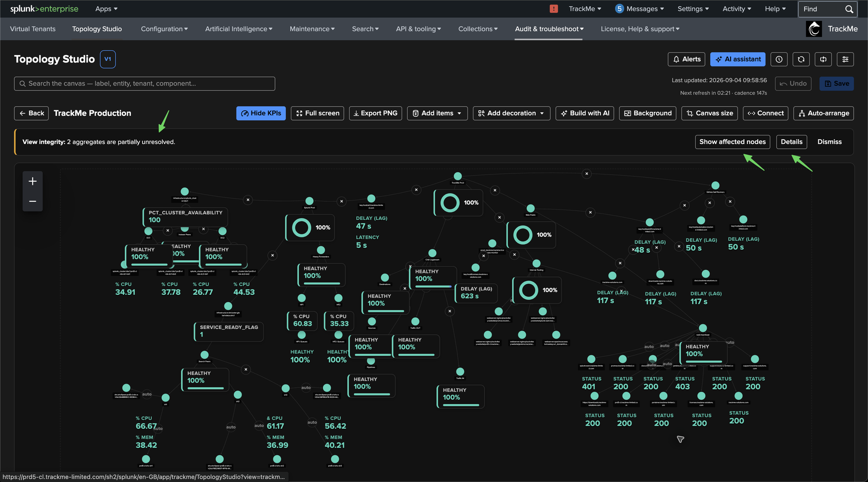
Task: Open the Audit & troubleshoot menu
Action: click(x=549, y=29)
